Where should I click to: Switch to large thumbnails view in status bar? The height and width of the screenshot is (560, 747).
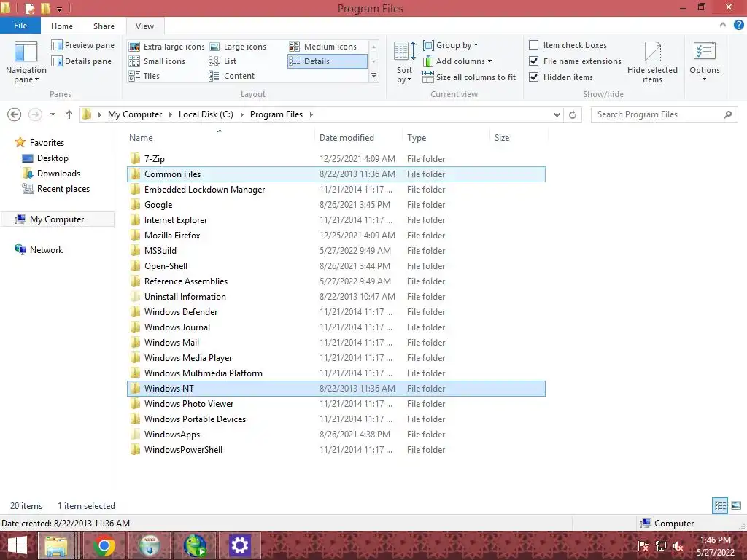tap(736, 506)
